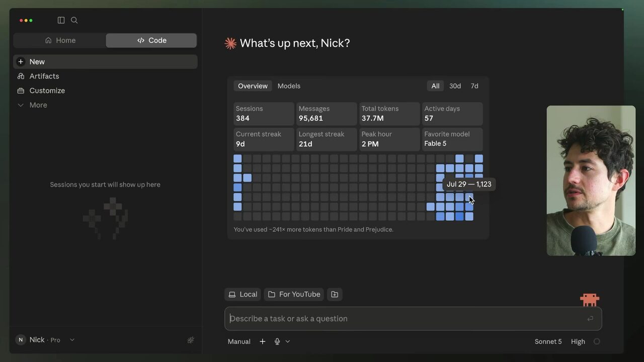This screenshot has width=644, height=362.
Task: Click the N avatar for Nick
Action: pyautogui.click(x=21, y=340)
